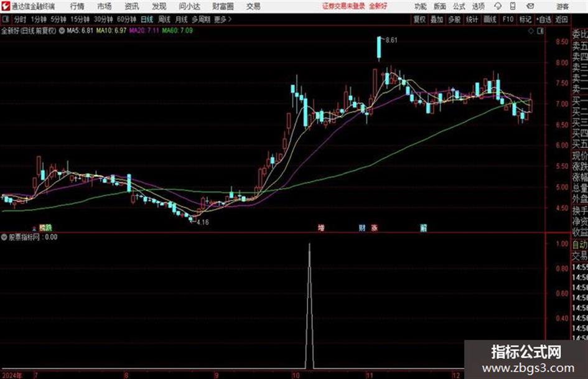Click the 股票指标网 : 0.00 indicator label
This screenshot has width=588, height=379.
[x=33, y=237]
